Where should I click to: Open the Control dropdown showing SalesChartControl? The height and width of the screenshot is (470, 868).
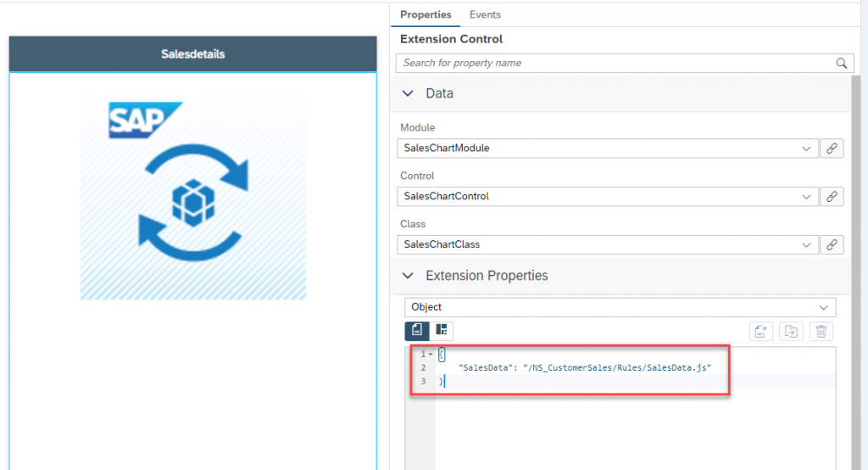[607, 197]
